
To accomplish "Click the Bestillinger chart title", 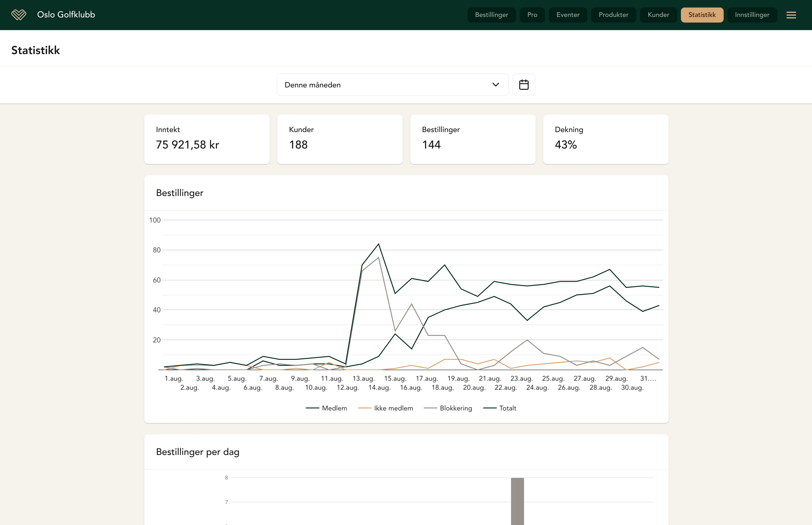I will [x=180, y=193].
